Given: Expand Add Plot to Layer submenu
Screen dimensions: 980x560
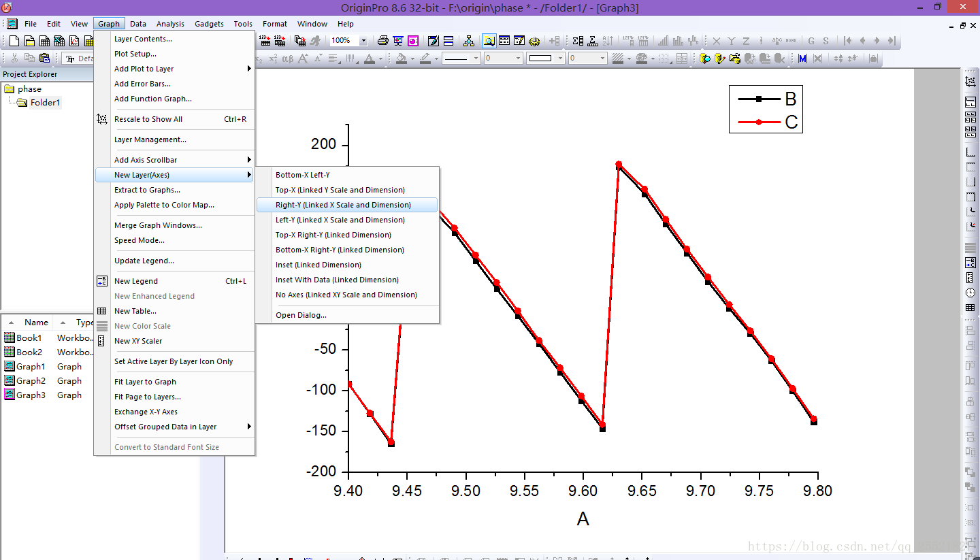Looking at the screenshot, I should 249,69.
